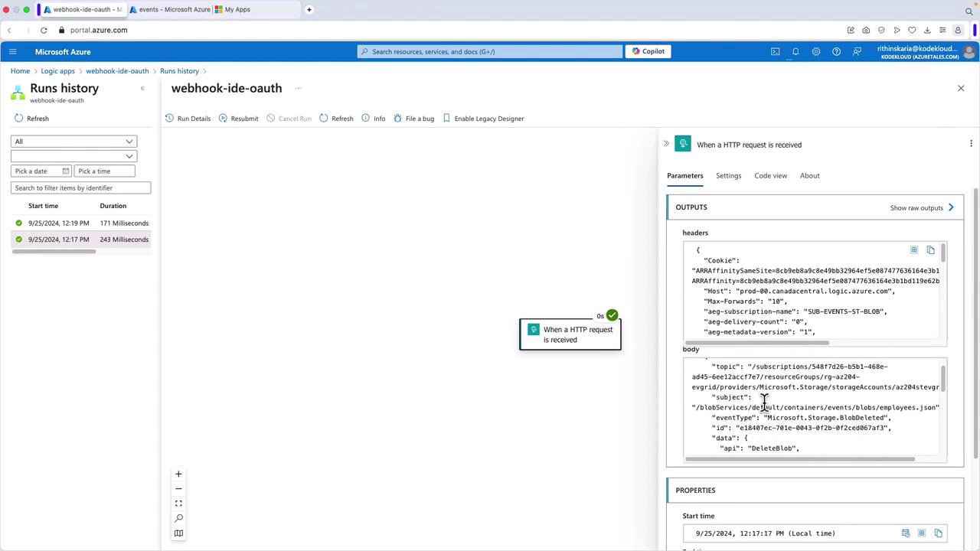Open the empty filter dropdown below All

click(x=73, y=156)
